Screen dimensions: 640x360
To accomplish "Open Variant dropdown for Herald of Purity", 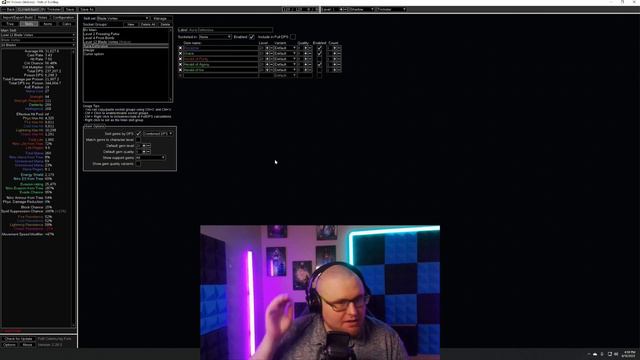I will tap(285, 59).
